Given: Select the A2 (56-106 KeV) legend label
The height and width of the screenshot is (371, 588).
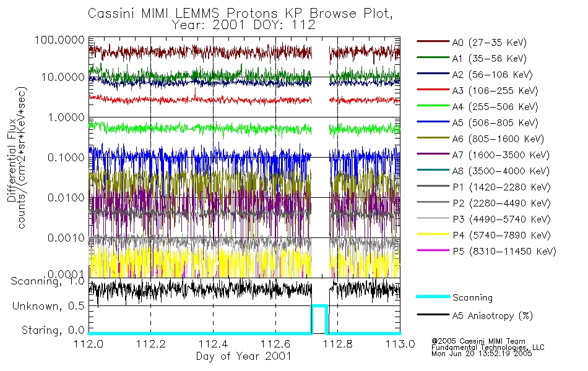Looking at the screenshot, I should point(493,75).
